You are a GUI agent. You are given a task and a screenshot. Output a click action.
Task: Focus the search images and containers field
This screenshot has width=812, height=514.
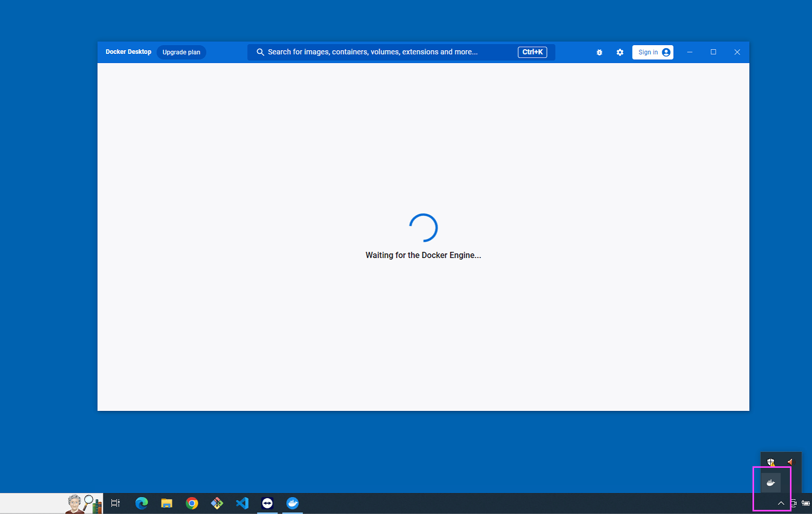(x=385, y=52)
